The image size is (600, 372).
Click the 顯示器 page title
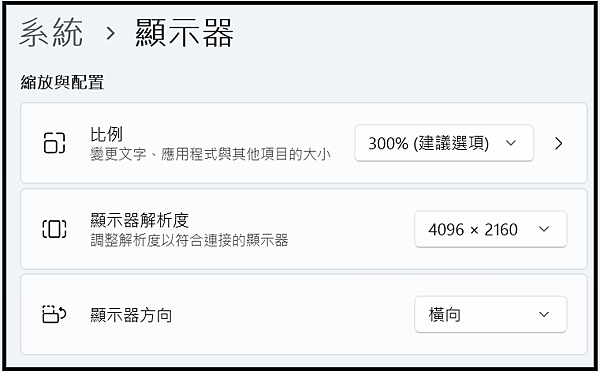(x=184, y=33)
